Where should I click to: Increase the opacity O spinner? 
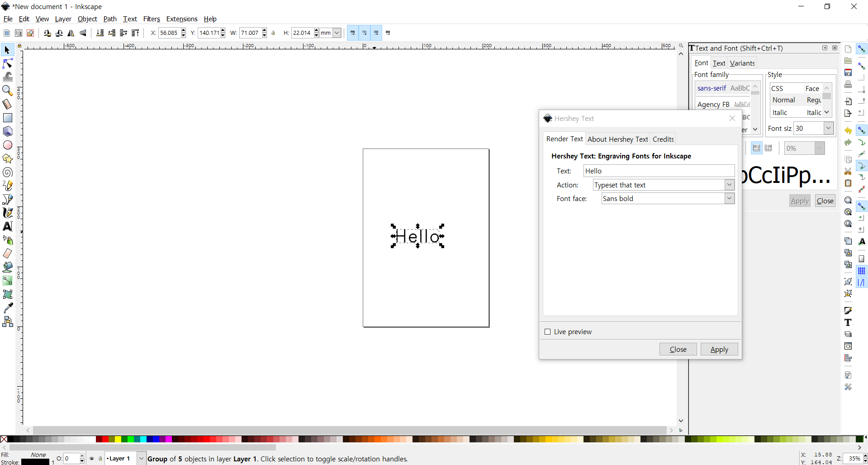[82, 456]
